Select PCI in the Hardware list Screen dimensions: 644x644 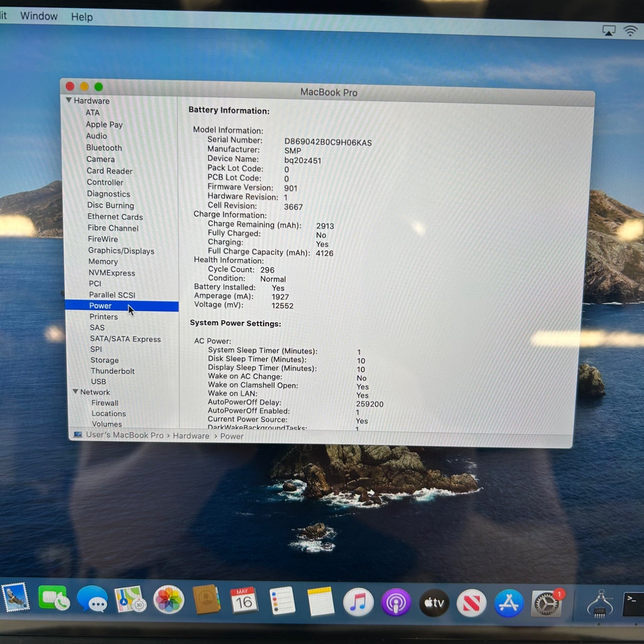coord(95,284)
